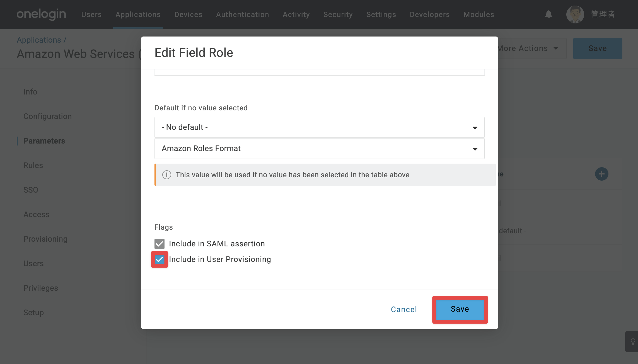Open the Activity top menu
This screenshot has height=364, width=638.
[x=296, y=14]
